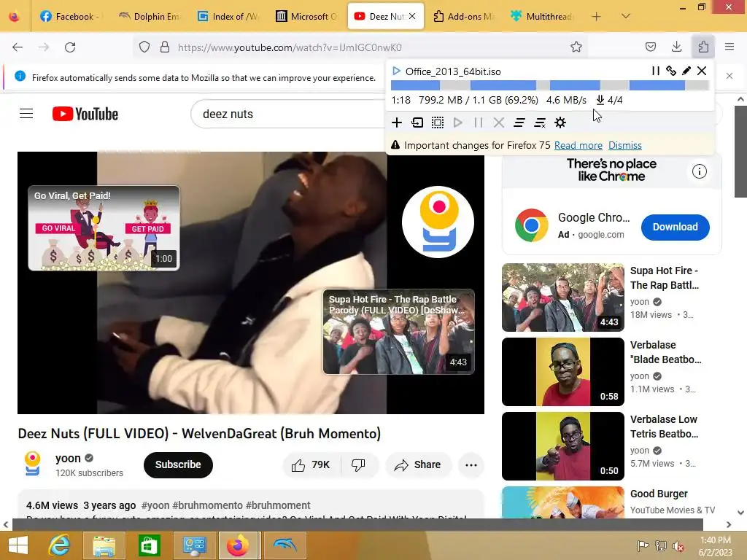Like the video with 79K thumbs up
Screen dimensions: 747x560
[311, 464]
